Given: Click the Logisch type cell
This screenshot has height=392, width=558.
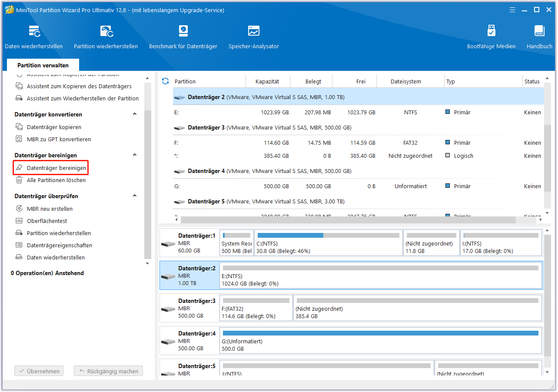Looking at the screenshot, I should pyautogui.click(x=459, y=156).
